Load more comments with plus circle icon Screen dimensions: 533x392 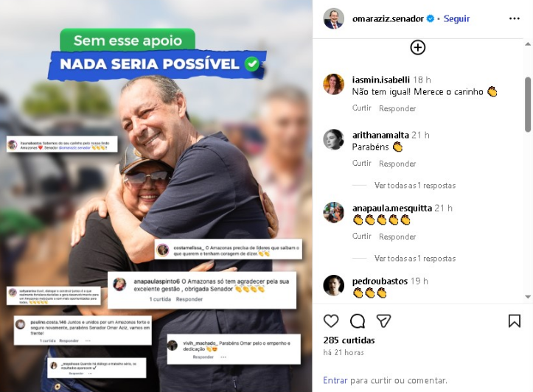click(x=418, y=47)
